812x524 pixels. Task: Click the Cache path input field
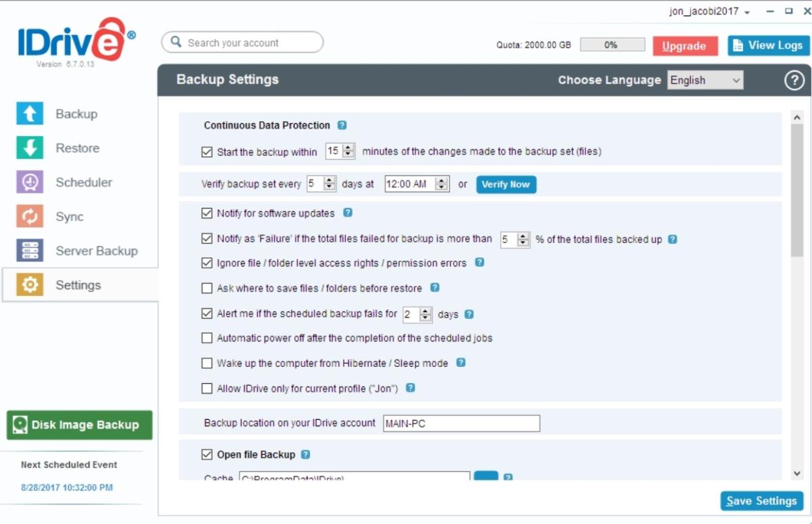(x=354, y=477)
